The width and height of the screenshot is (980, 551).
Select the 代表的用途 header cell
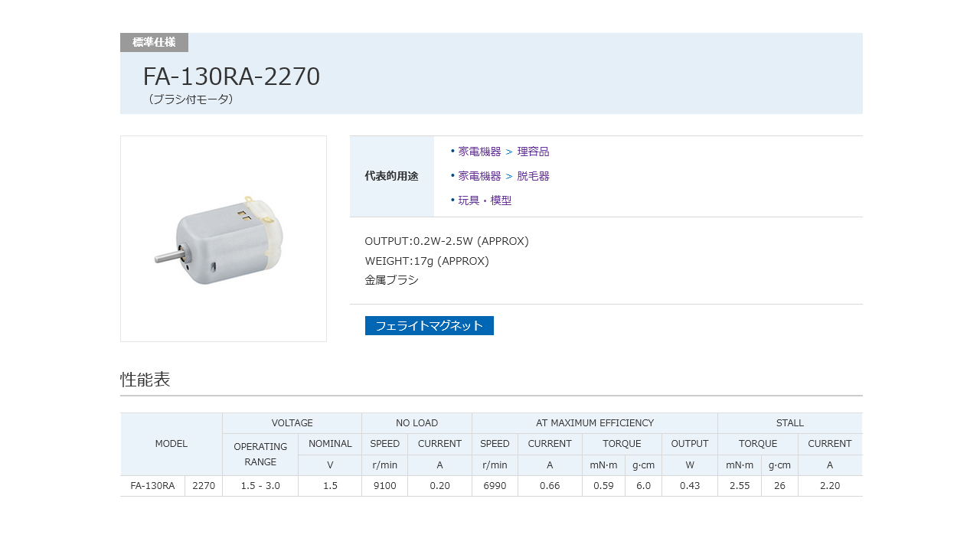pyautogui.click(x=391, y=176)
